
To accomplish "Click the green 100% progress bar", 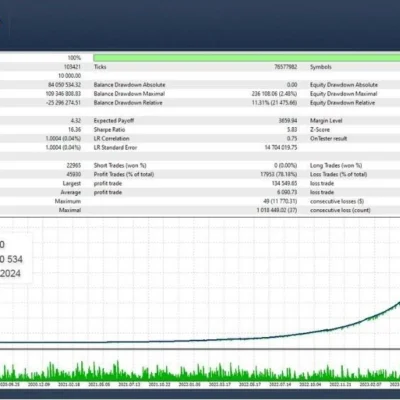I will click(x=247, y=58).
